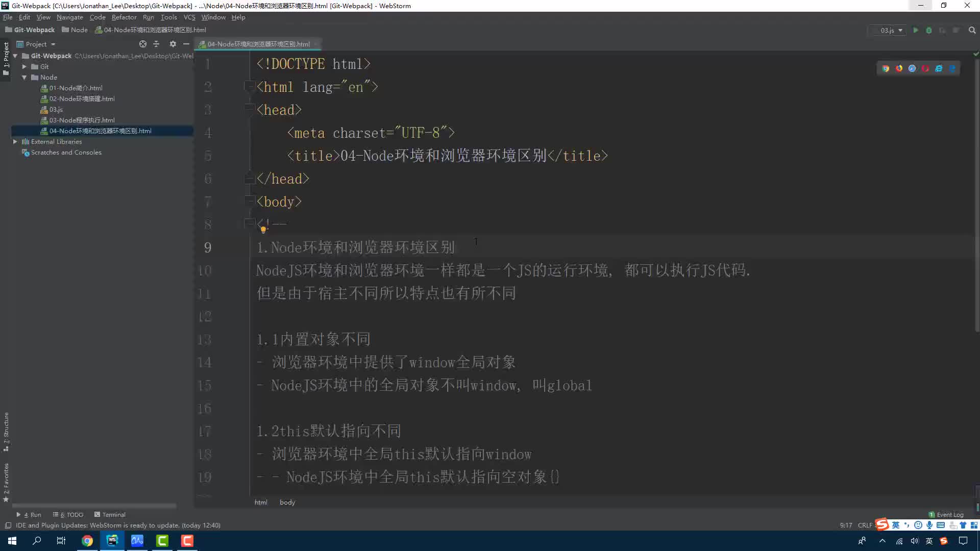This screenshot has width=980, height=551.
Task: Click the Firefox browser launch icon
Action: 899,68
